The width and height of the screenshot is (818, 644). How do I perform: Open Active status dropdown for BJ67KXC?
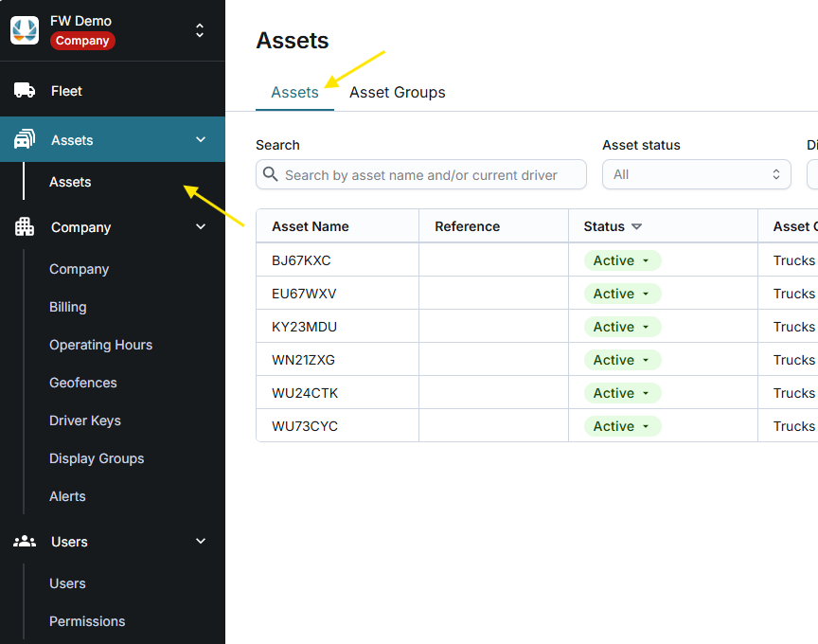coord(621,260)
